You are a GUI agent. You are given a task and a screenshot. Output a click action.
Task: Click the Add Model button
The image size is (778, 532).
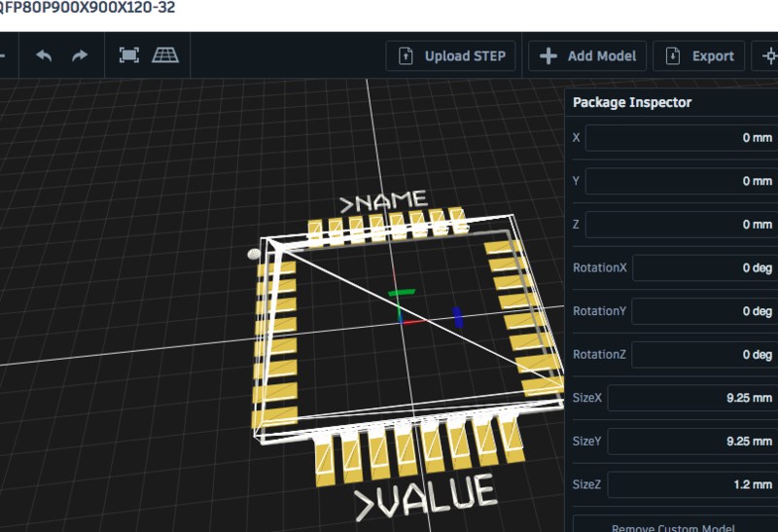coord(587,55)
